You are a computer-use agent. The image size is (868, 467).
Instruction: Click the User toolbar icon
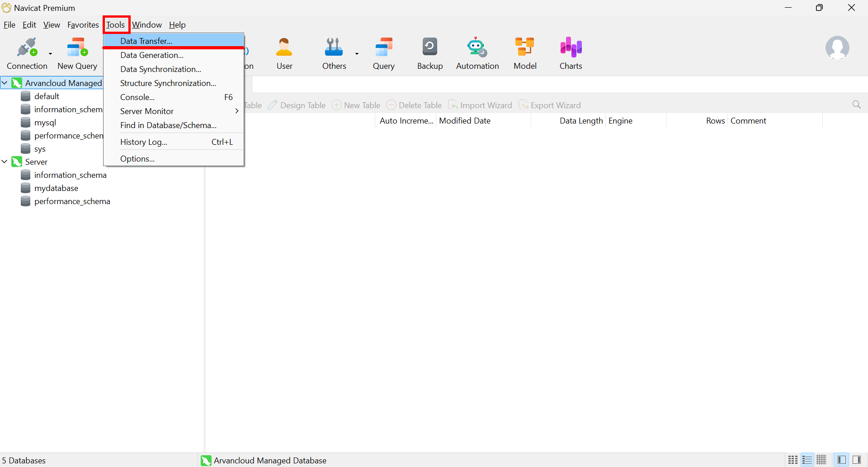[x=284, y=53]
